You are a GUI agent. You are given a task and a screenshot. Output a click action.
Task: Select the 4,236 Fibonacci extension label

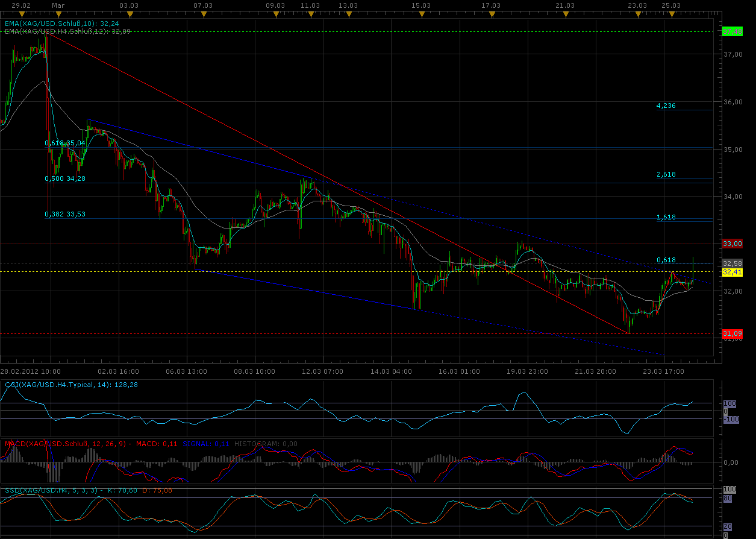666,106
